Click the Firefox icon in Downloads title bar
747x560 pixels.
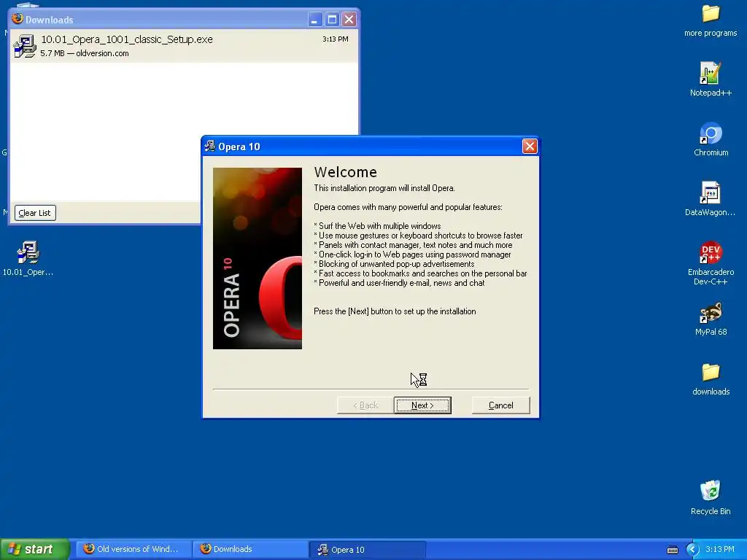[x=18, y=18]
